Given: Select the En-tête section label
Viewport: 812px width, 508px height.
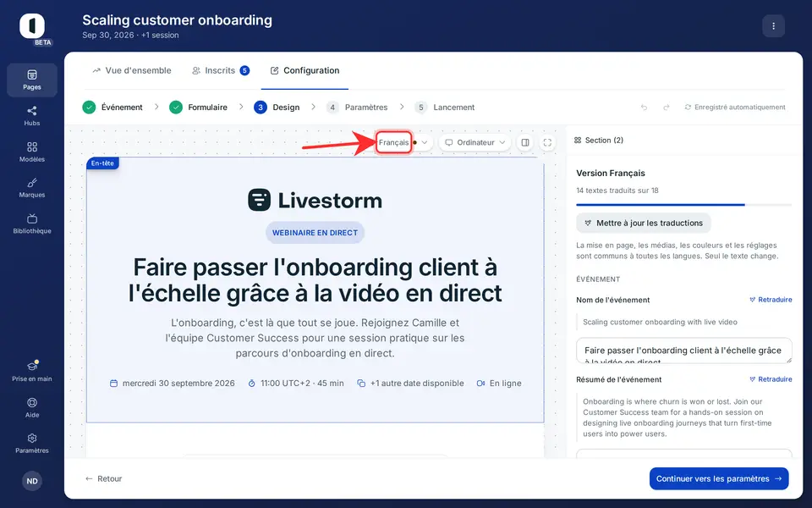Looking at the screenshot, I should point(102,163).
